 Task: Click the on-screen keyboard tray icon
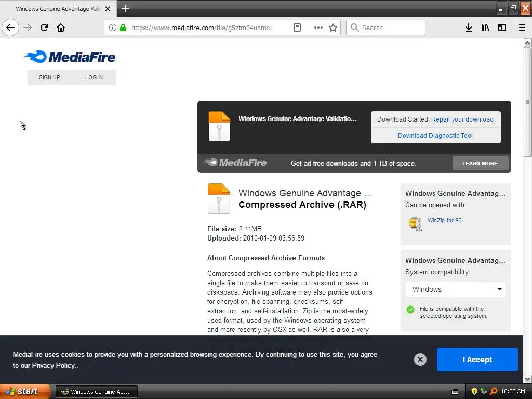tap(455, 392)
